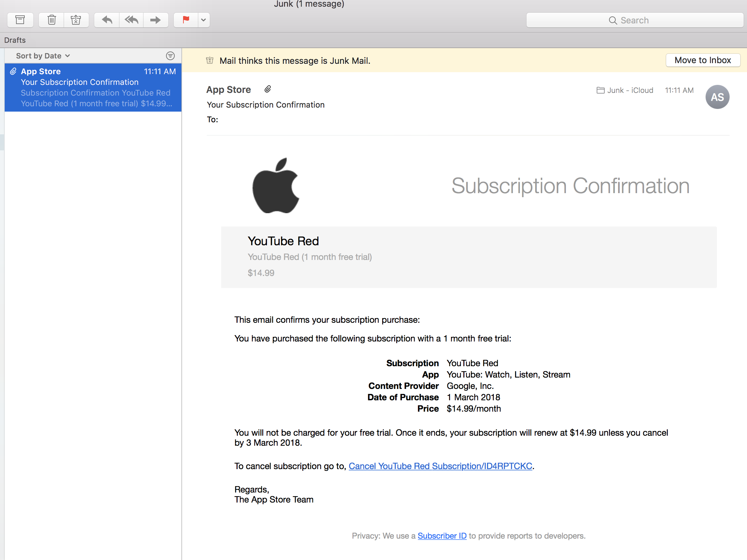Click the Apple logo image
This screenshot has height=560, width=747.
(x=276, y=185)
